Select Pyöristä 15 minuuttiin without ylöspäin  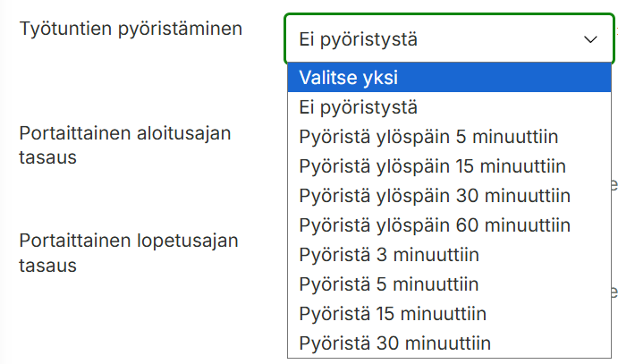[x=449, y=314]
